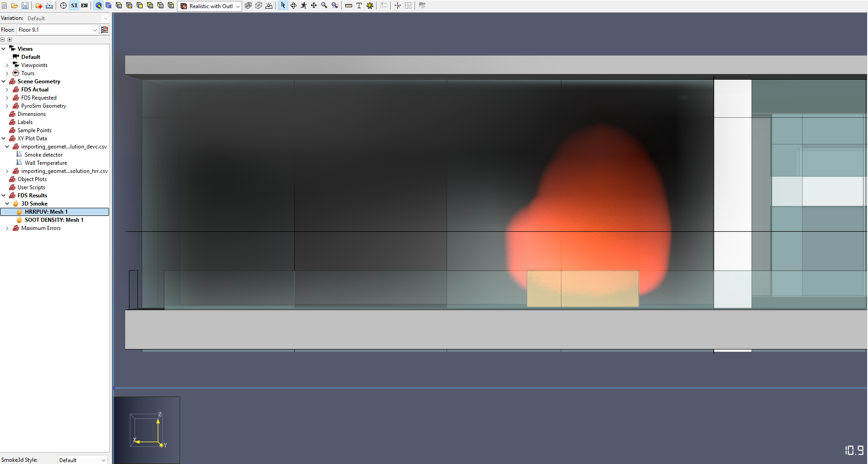Select Sample Points tree item

pyautogui.click(x=34, y=130)
